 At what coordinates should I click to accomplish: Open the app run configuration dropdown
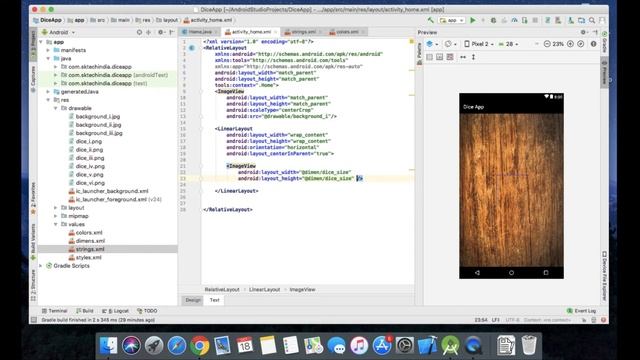pos(451,20)
